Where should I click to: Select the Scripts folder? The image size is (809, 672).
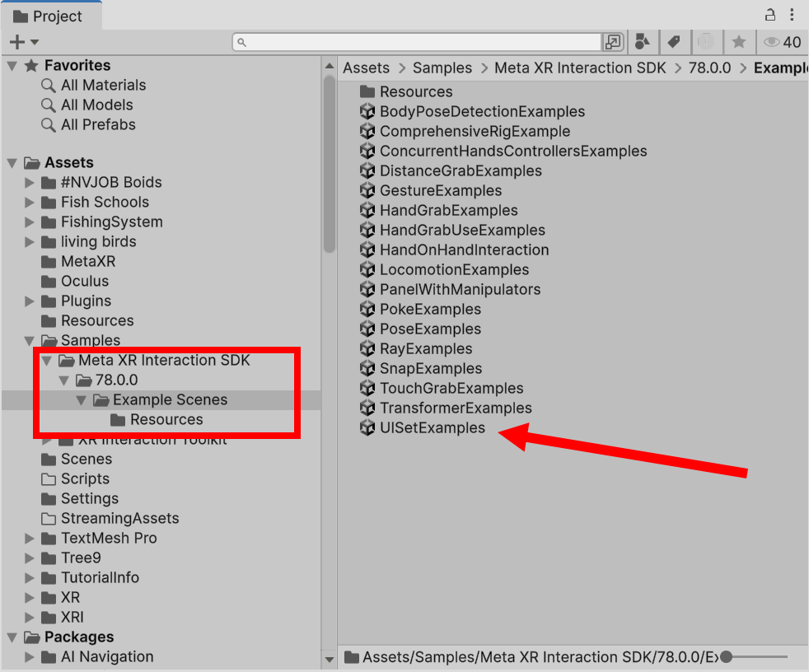(x=75, y=479)
